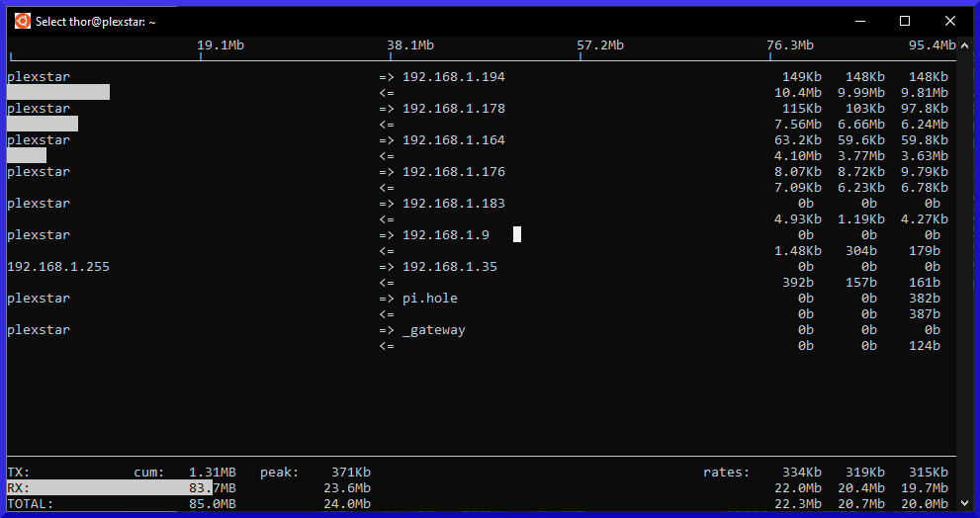The image size is (980, 518).
Task: Click the TOTAL label in the footer
Action: [30, 504]
